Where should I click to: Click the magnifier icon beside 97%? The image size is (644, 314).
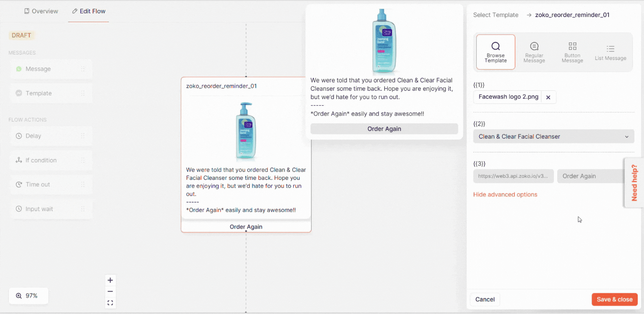pyautogui.click(x=19, y=296)
